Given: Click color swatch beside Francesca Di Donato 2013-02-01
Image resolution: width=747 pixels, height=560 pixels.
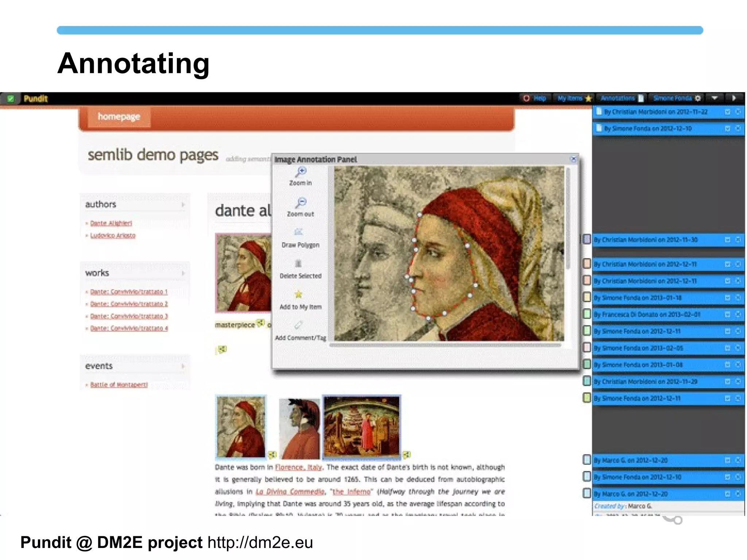Looking at the screenshot, I should [587, 314].
